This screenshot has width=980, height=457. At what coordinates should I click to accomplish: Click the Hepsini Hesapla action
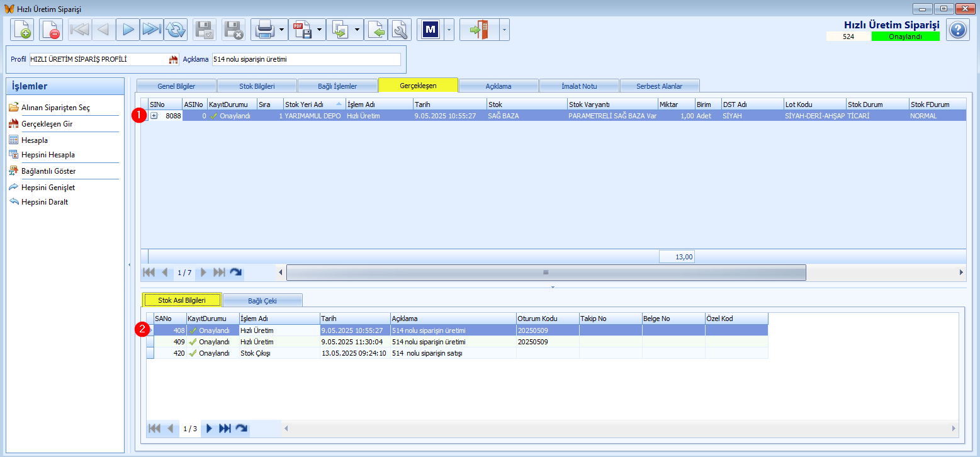click(48, 155)
